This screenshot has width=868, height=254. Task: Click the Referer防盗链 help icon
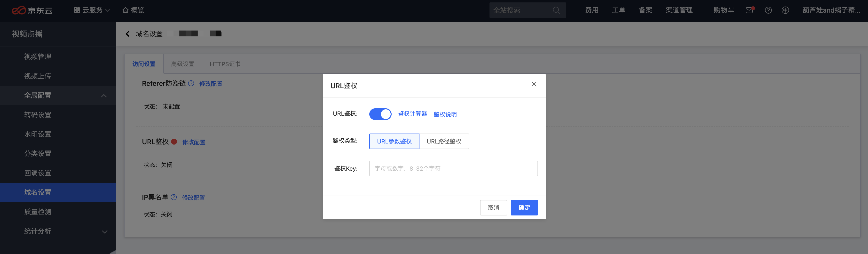point(191,83)
